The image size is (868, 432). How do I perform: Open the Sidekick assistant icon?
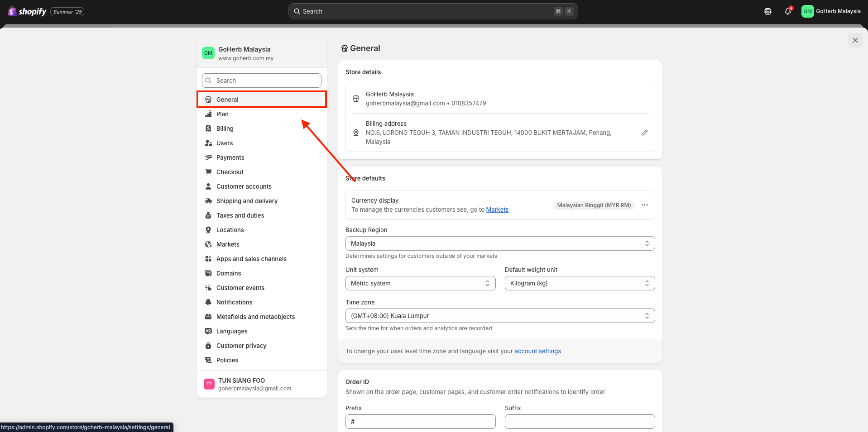[x=768, y=11]
